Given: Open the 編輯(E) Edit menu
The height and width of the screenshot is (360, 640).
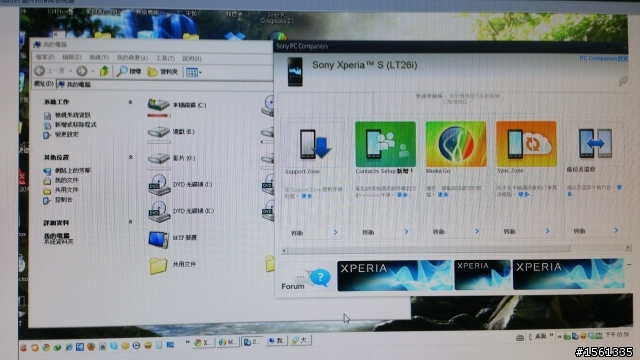Looking at the screenshot, I should (72, 57).
